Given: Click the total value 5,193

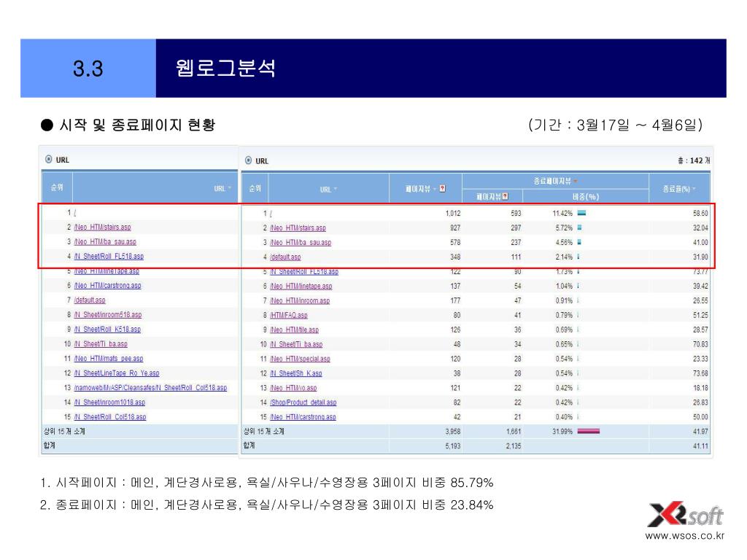Looking at the screenshot, I should point(452,446).
